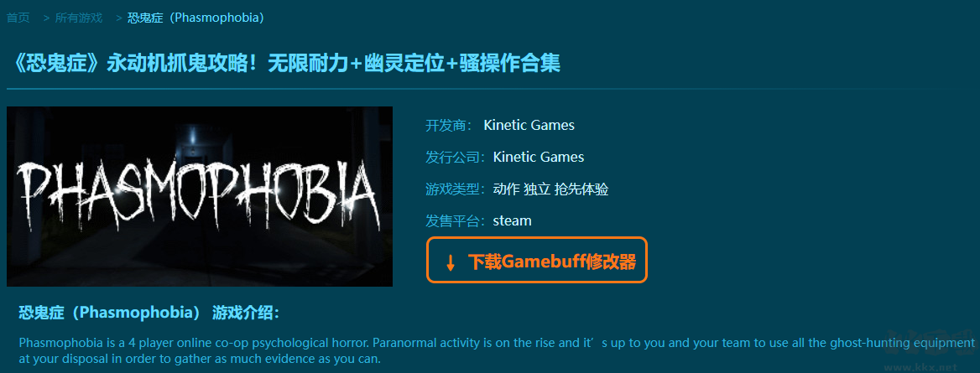
Task: Select the 独立 genre tag
Action: tap(537, 189)
